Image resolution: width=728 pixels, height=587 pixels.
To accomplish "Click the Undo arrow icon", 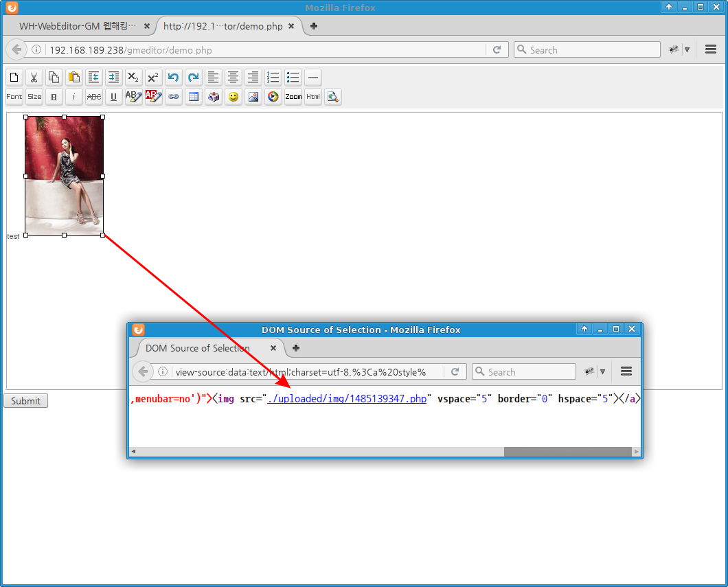I will pyautogui.click(x=174, y=77).
